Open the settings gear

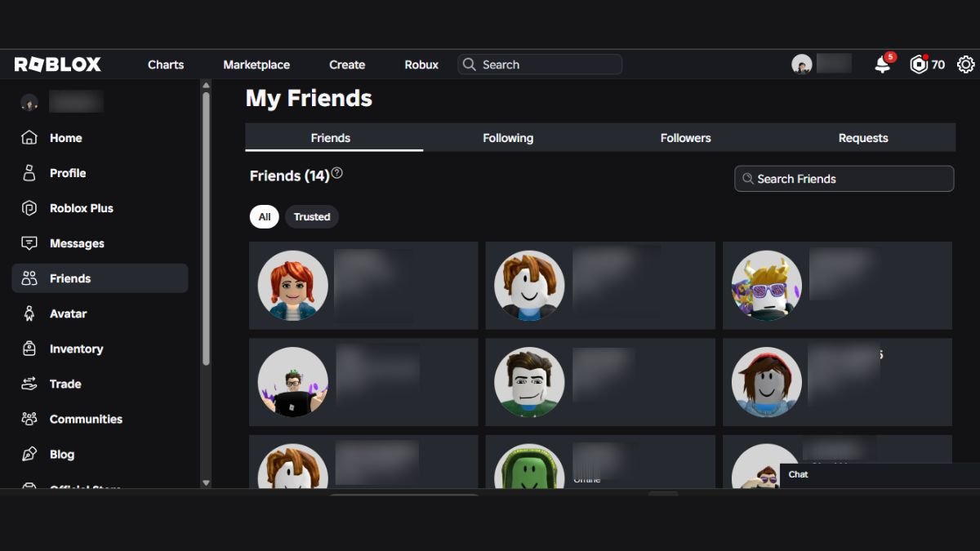[966, 64]
